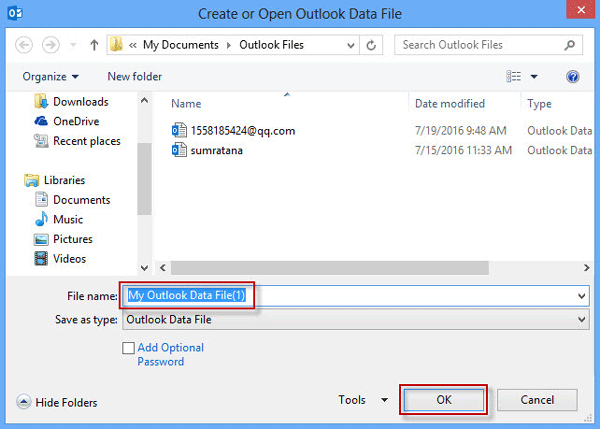
Task: Click the Cancel button
Action: 537,400
